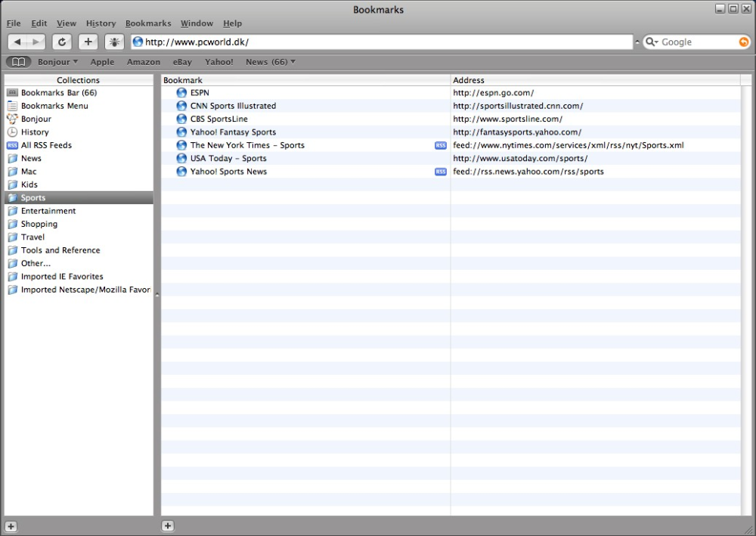The image size is (756, 536).
Task: Select the ESPN bookmark row
Action: coord(200,93)
